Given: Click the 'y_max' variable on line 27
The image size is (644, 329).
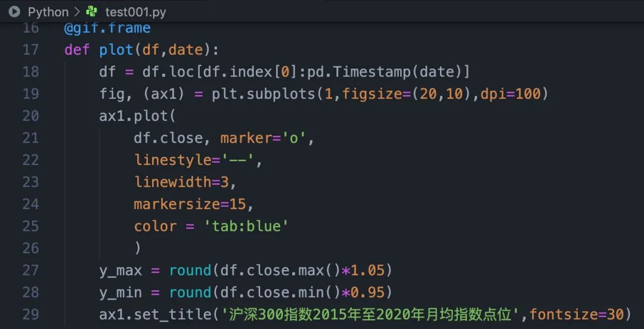Looking at the screenshot, I should [x=120, y=271].
